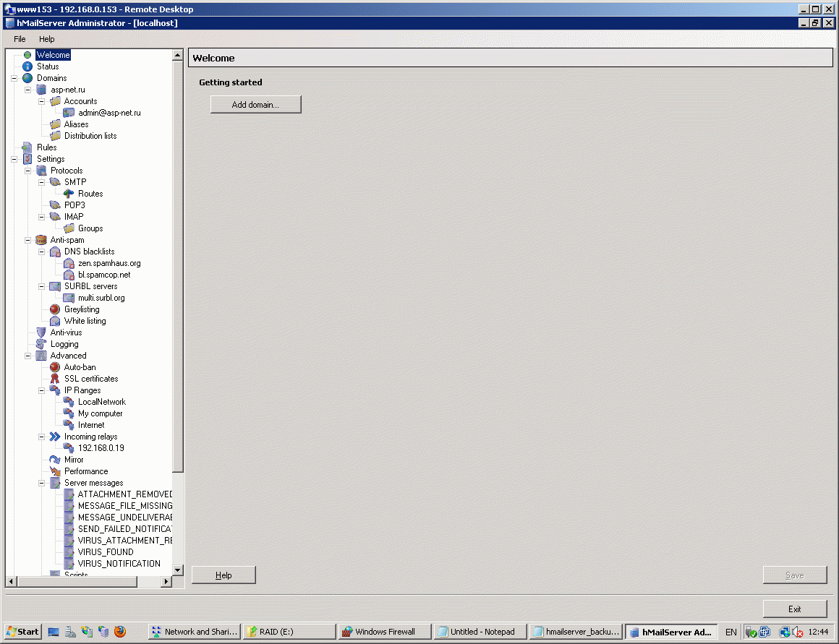839x644 pixels.
Task: Collapse the Anti-spam node
Action: (x=28, y=240)
